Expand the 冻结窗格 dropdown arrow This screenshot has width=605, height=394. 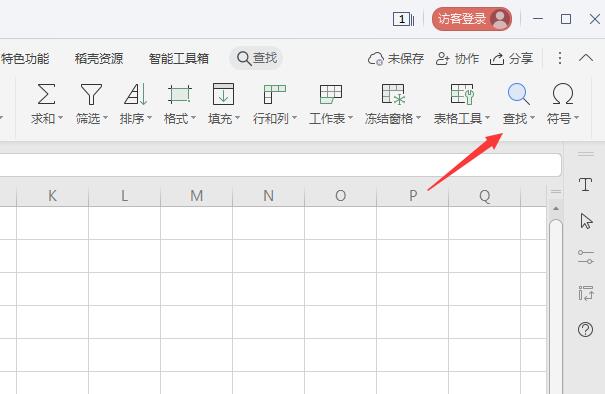point(418,117)
